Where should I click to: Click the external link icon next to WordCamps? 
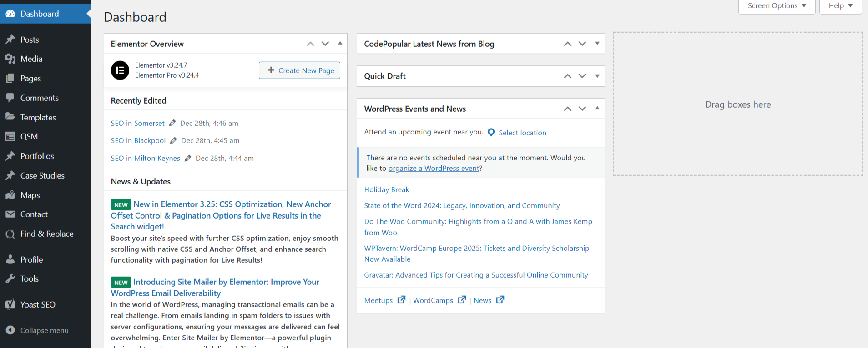point(462,300)
